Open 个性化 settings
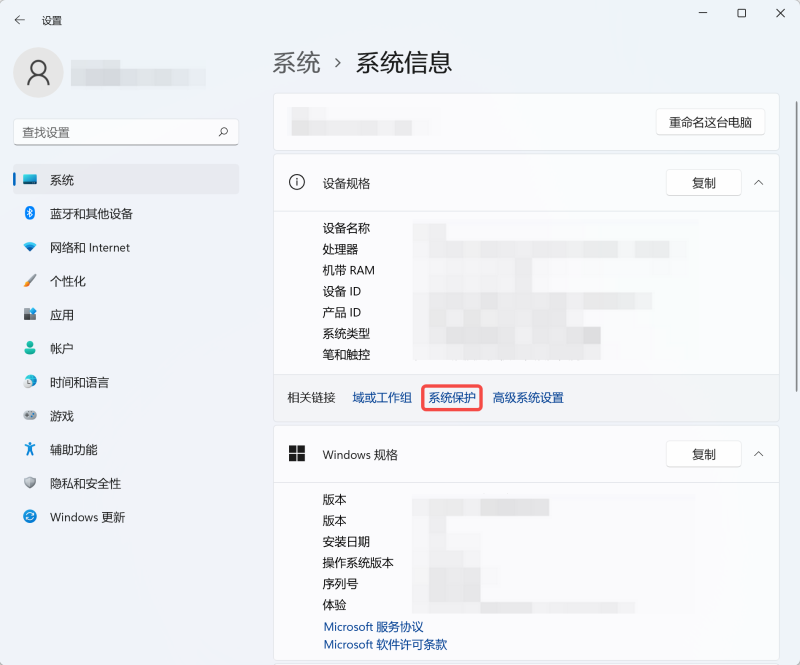Image resolution: width=800 pixels, height=665 pixels. [x=126, y=281]
